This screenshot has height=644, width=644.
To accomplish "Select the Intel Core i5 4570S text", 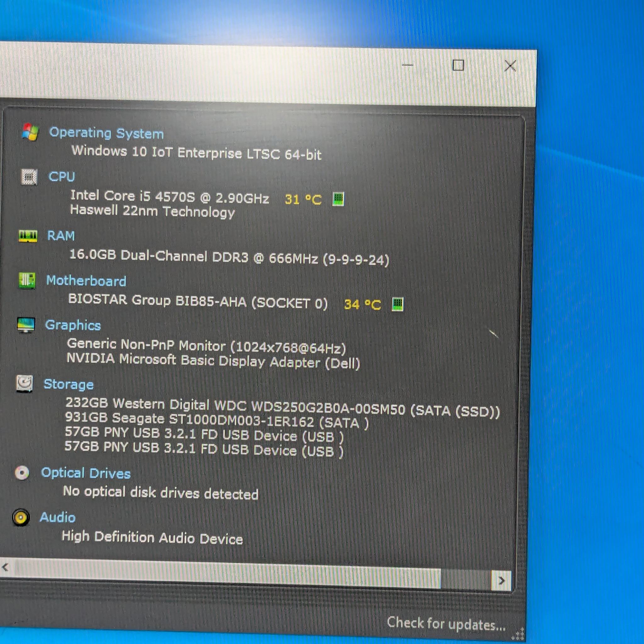I will pos(170,197).
